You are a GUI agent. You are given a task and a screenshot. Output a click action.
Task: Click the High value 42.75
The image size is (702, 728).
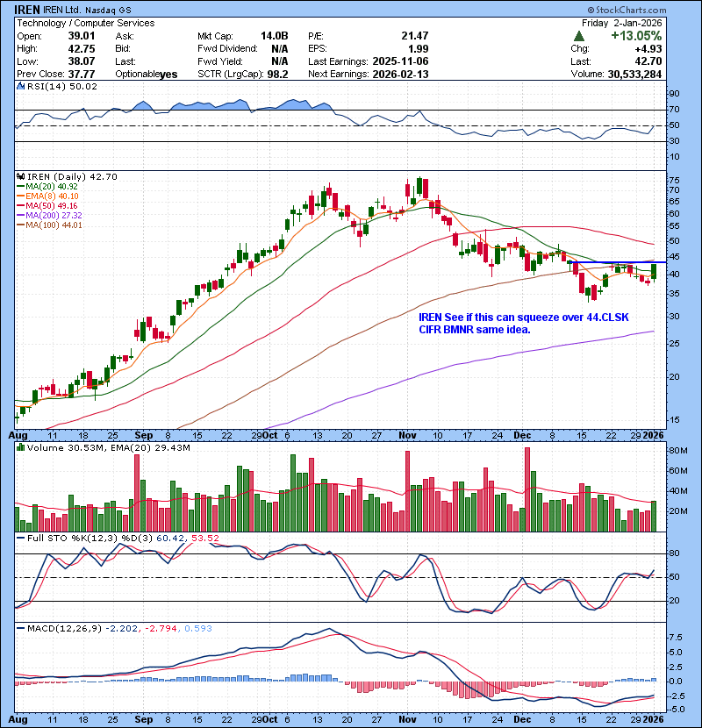[82, 49]
